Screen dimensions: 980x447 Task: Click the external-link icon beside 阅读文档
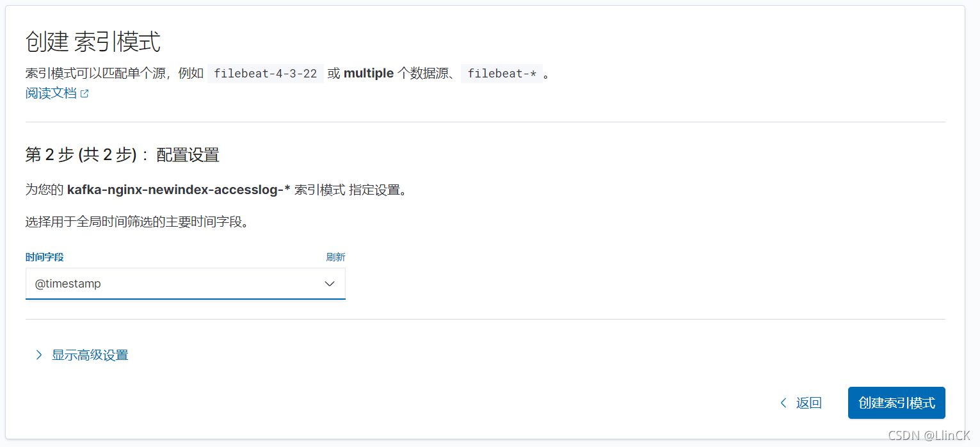(x=84, y=94)
